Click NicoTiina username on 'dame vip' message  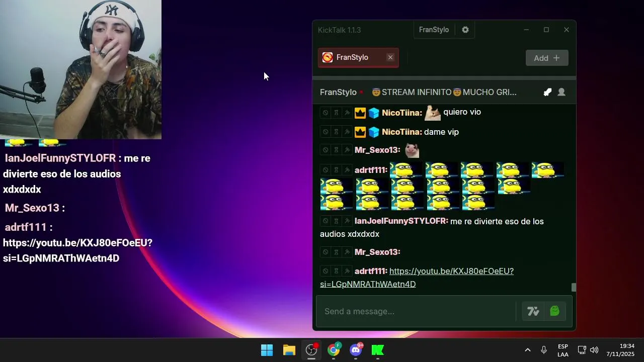coord(402,132)
